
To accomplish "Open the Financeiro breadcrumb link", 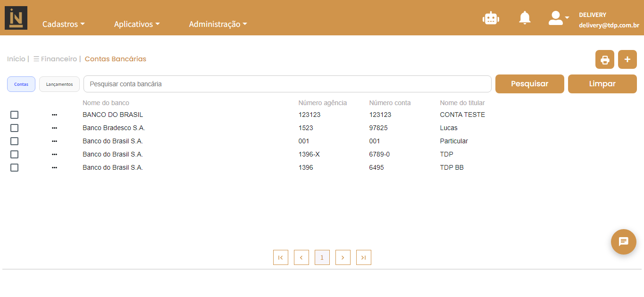I will pos(55,59).
